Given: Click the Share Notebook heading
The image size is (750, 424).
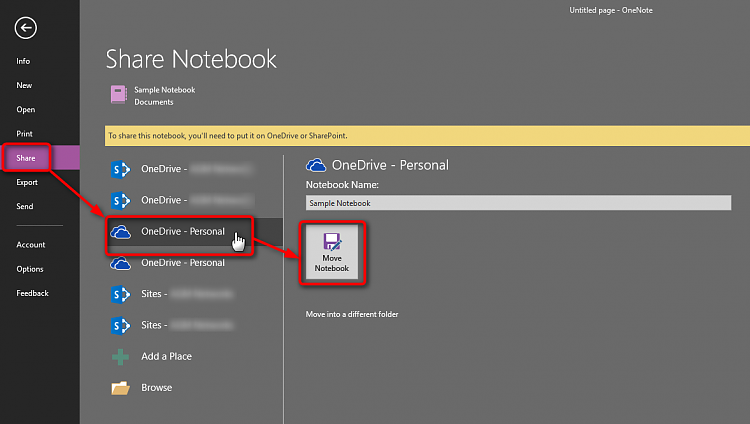Looking at the screenshot, I should click(191, 59).
